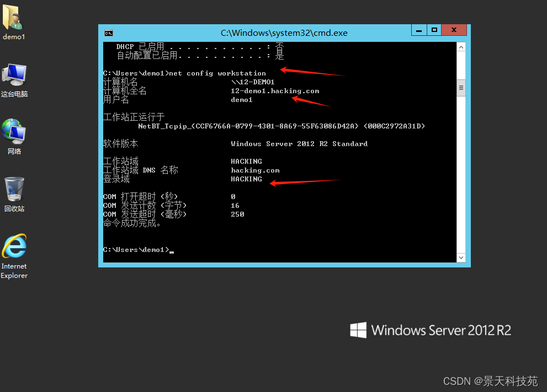The height and width of the screenshot is (392, 547).
Task: Maximize the cmd.exe window
Action: [434, 30]
